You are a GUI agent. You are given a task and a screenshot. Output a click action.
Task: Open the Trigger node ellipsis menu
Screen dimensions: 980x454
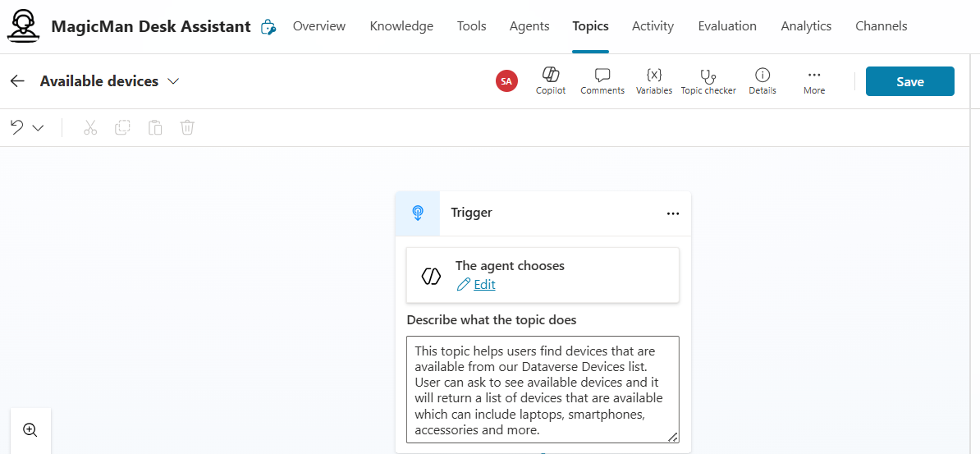tap(672, 213)
